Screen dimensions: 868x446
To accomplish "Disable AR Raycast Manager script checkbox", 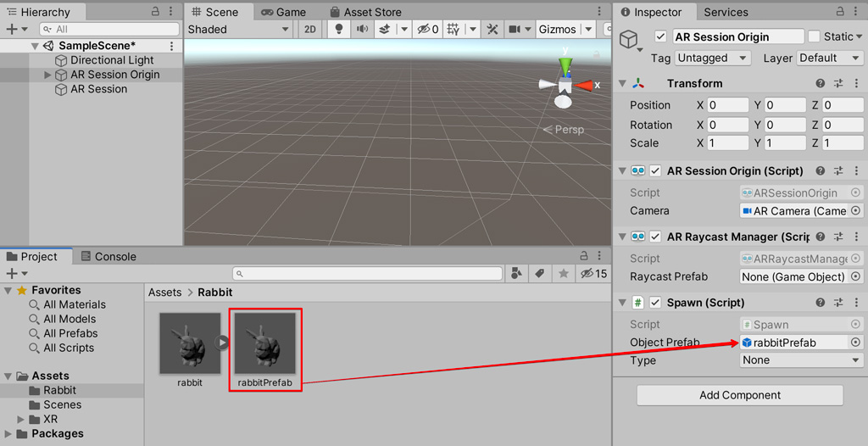I will point(655,237).
